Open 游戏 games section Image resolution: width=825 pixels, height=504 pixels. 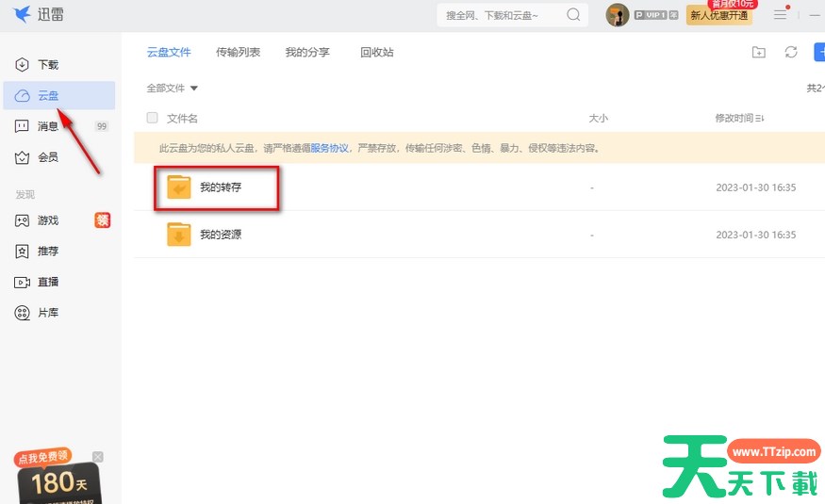47,220
